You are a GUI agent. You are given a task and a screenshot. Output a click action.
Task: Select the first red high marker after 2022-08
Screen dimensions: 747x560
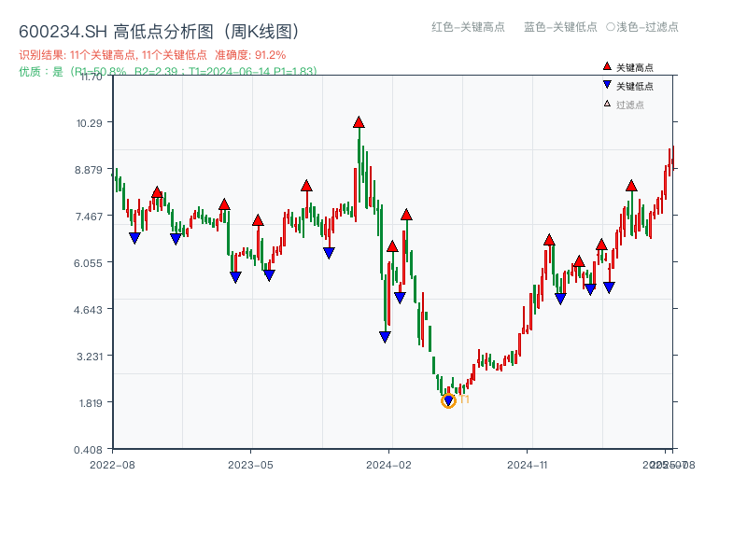(x=157, y=192)
